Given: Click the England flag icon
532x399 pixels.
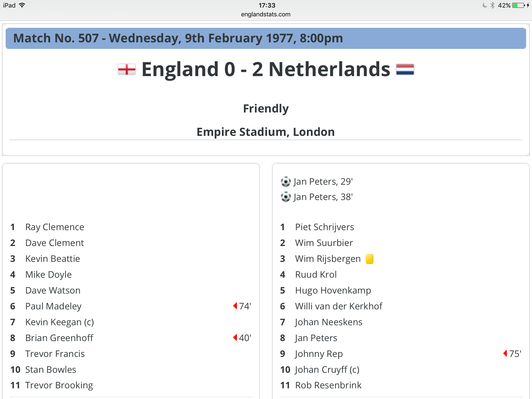Looking at the screenshot, I should (127, 69).
